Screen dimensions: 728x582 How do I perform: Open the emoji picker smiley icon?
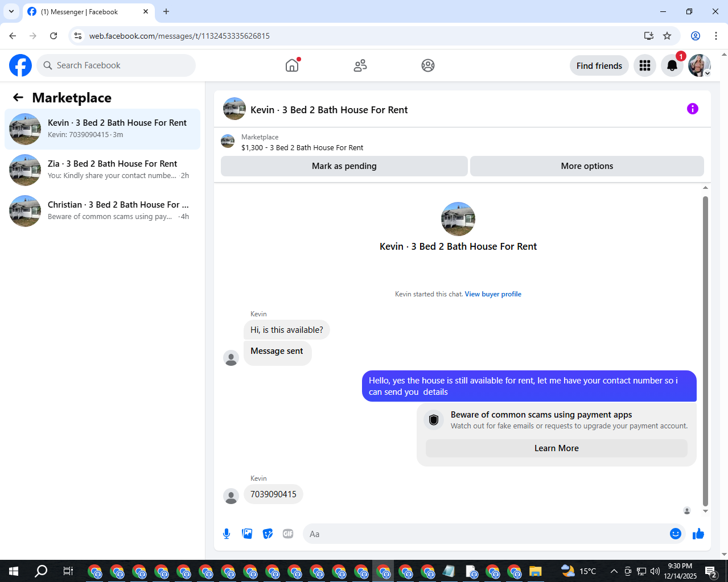point(676,534)
